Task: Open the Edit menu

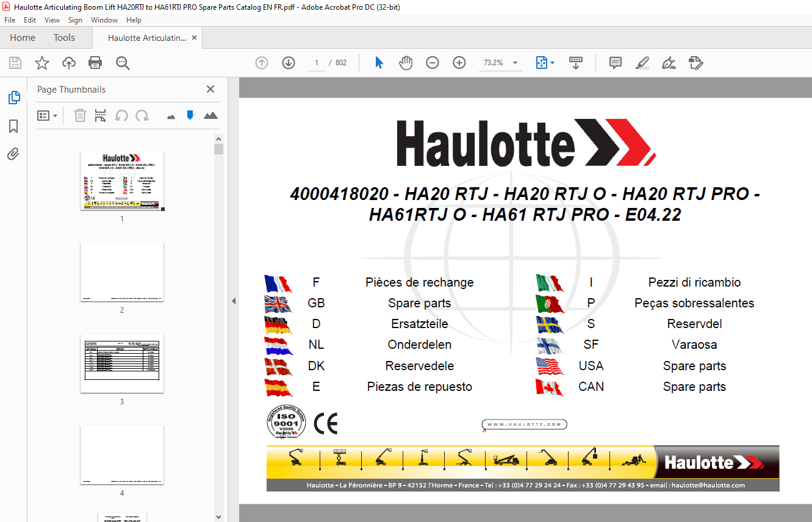Action: [30, 20]
